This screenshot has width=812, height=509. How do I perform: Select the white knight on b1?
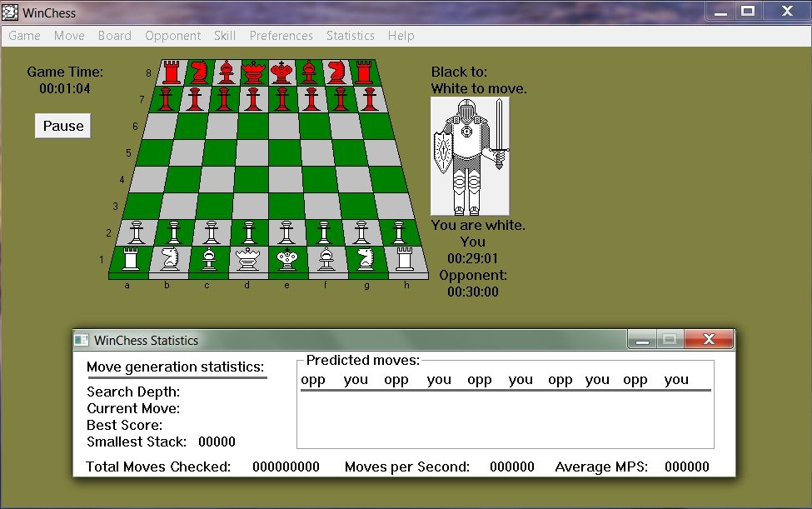click(x=170, y=259)
